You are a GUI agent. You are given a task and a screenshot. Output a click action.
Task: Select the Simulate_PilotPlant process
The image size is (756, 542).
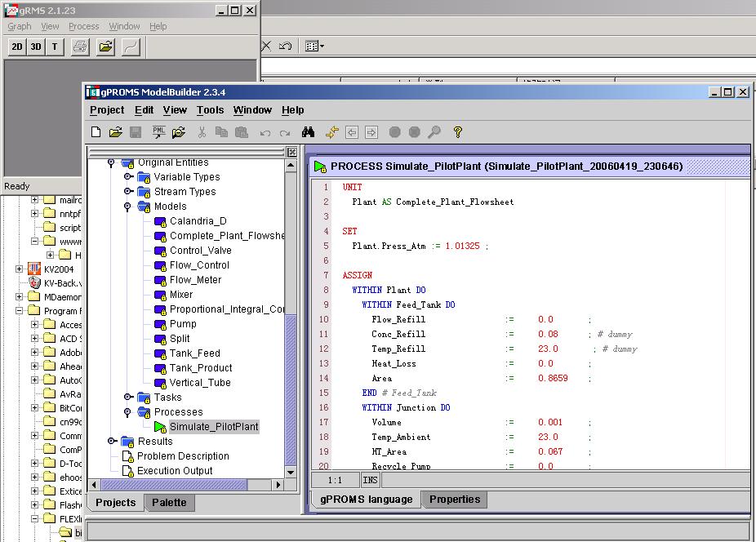tap(214, 427)
